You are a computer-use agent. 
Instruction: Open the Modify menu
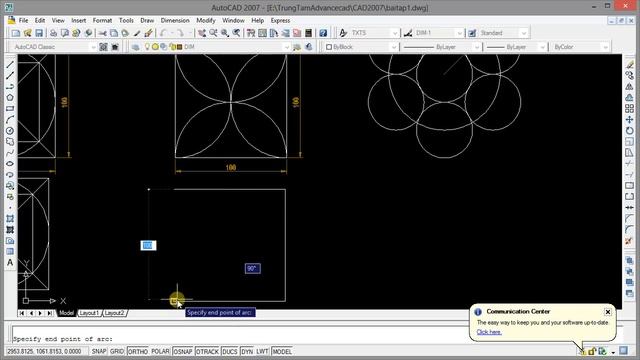coord(206,20)
